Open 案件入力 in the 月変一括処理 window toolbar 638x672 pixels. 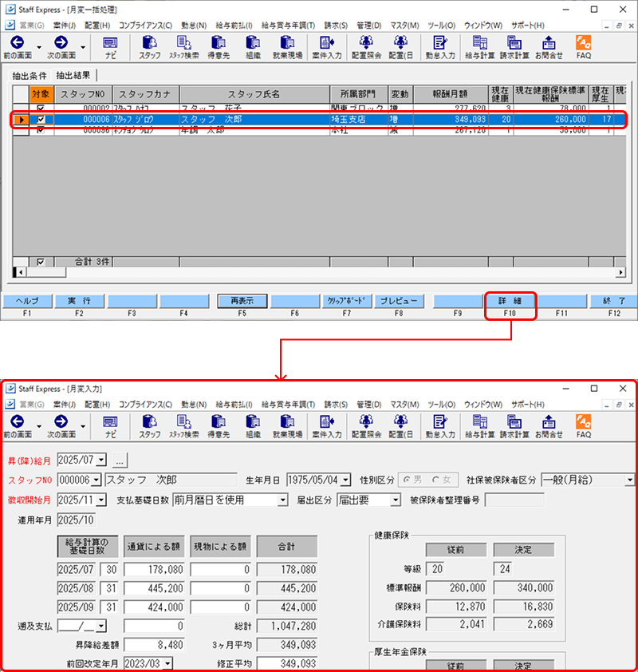(x=327, y=47)
